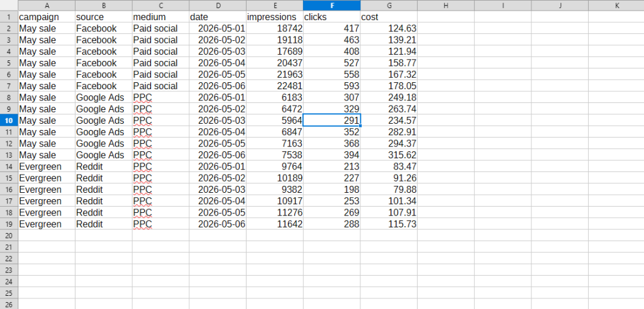Click 'May sale' in row 7
Screen dimensions: 644x309
47,86
